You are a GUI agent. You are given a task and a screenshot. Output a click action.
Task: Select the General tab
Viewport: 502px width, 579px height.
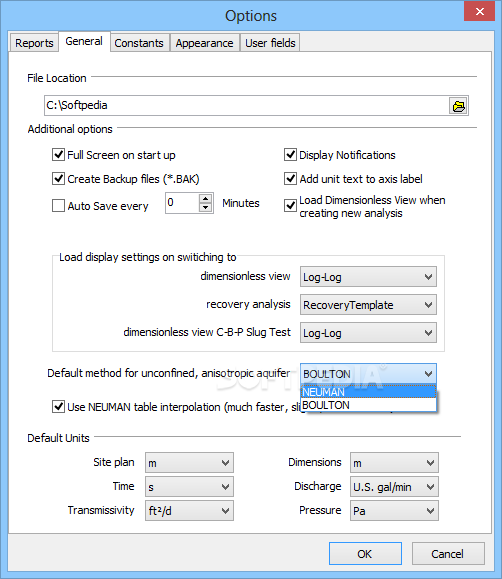84,41
